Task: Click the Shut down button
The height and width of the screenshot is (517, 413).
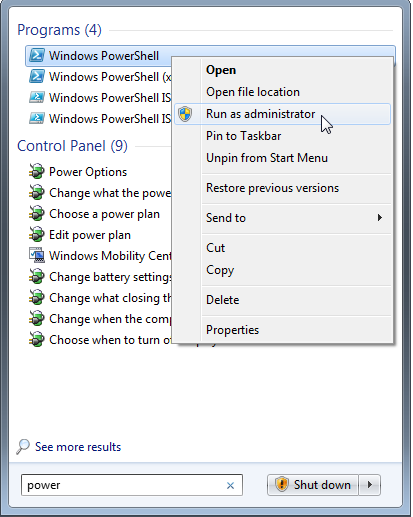Action: (x=313, y=484)
